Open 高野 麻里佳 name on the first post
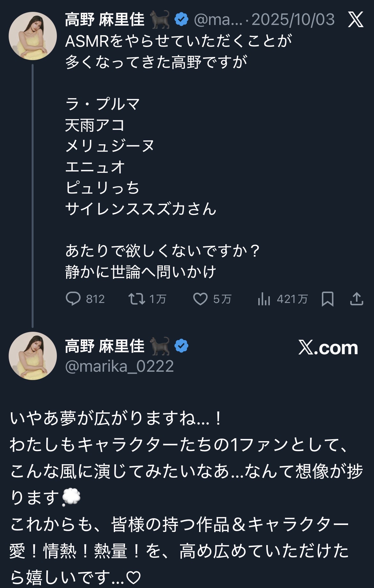 [105, 20]
